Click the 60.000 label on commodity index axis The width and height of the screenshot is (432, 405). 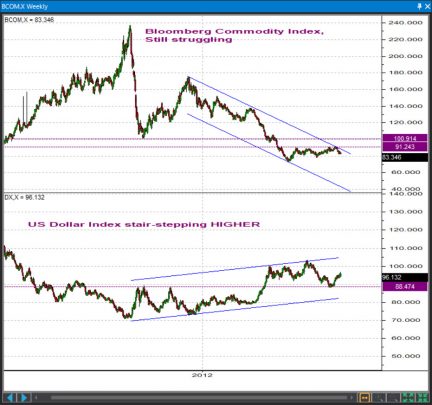pos(407,172)
